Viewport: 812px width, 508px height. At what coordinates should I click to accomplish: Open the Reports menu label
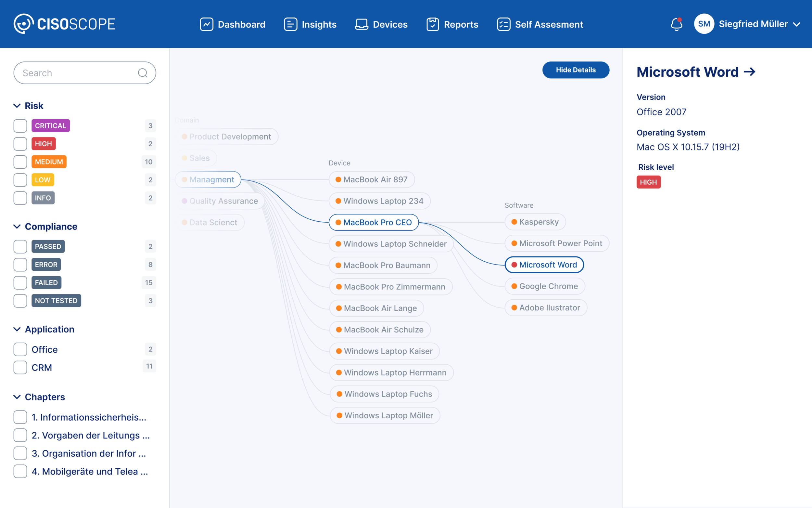[x=461, y=24]
